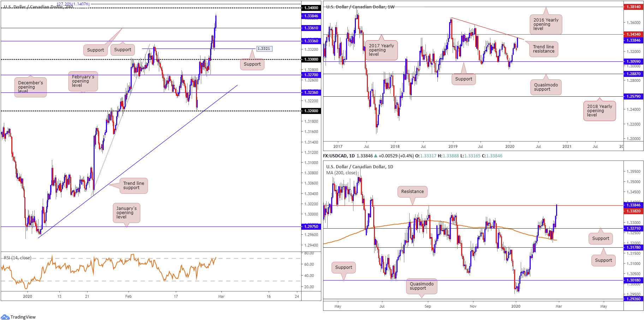Click the 1.3321 line value tag
This screenshot has height=320, width=644.
[x=264, y=49]
